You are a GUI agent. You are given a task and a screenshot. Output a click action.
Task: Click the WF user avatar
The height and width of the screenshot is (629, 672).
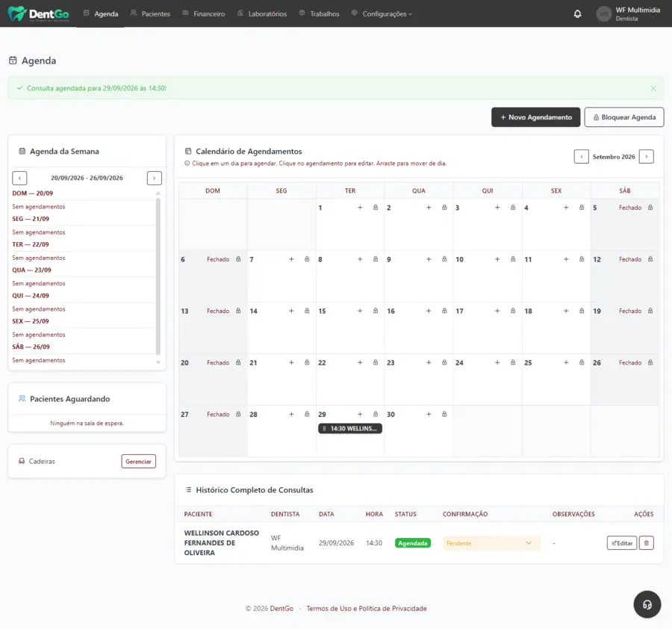[604, 13]
